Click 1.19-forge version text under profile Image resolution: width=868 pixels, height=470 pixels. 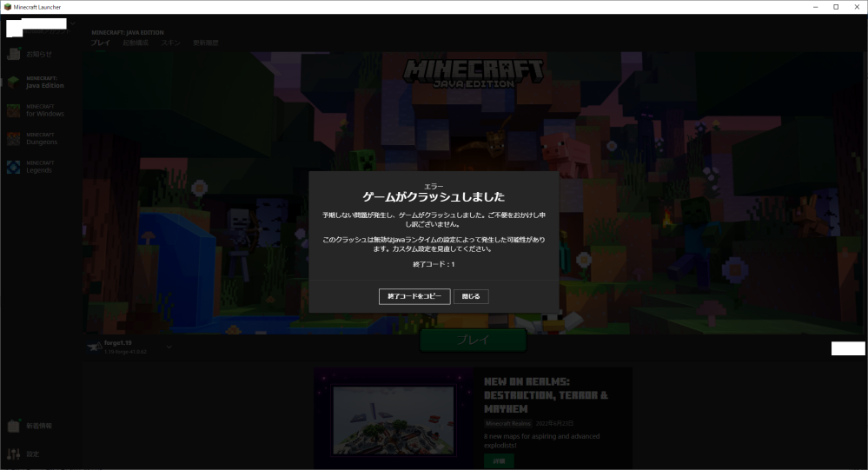pos(125,352)
